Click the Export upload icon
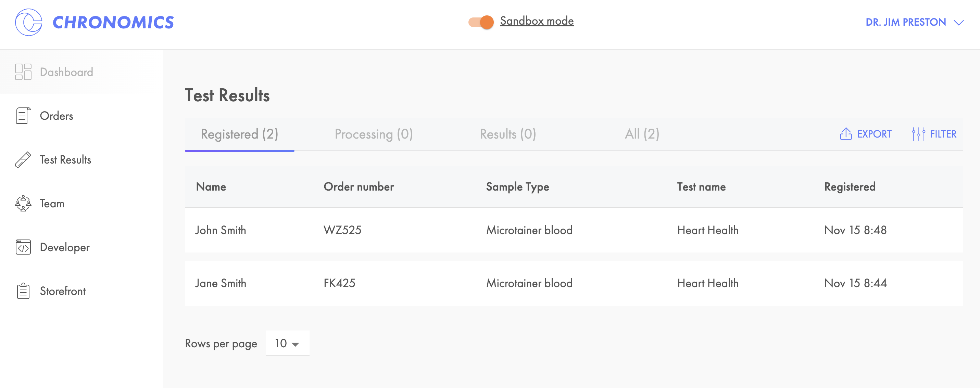 coord(845,134)
